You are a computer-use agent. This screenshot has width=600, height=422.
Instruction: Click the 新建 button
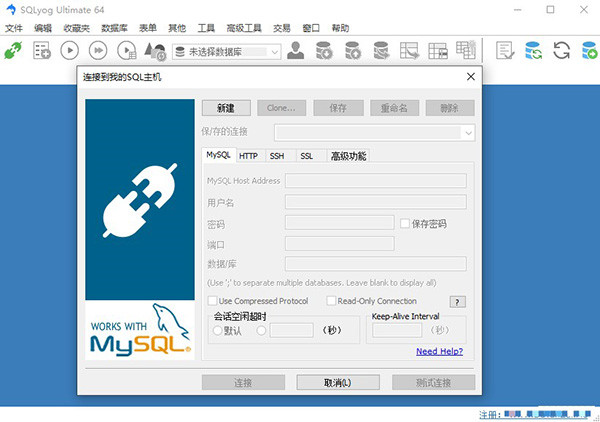pos(226,108)
